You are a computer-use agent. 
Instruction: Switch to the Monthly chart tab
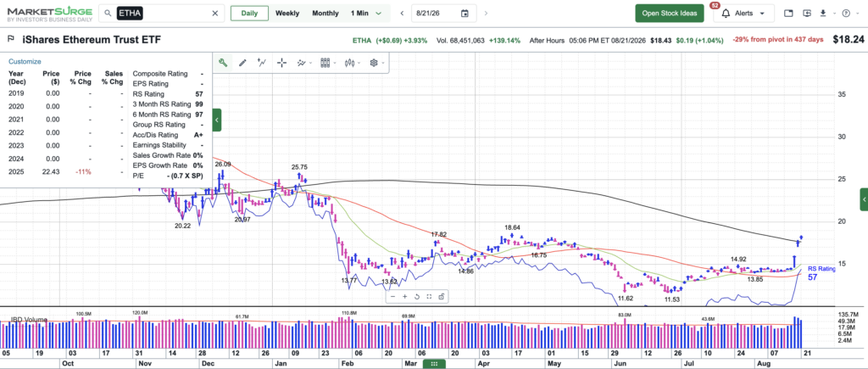coord(325,14)
